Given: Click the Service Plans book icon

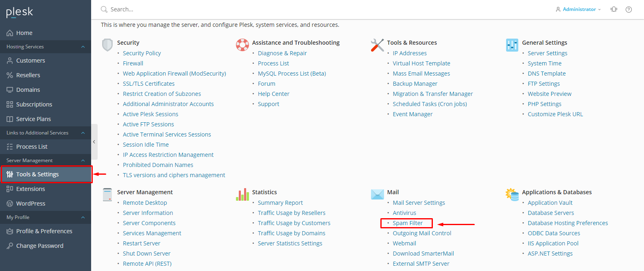Looking at the screenshot, I should click(10, 119).
